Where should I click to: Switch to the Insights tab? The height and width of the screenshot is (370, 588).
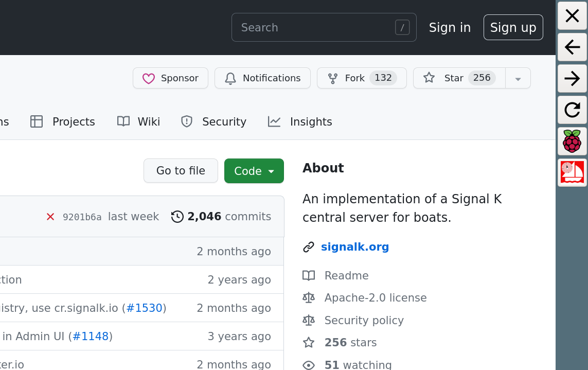(x=300, y=121)
